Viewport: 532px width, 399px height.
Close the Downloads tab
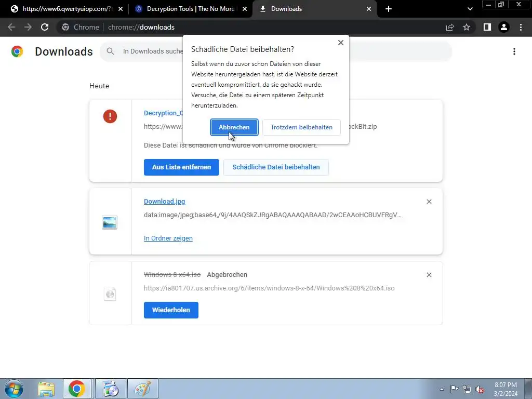[369, 9]
